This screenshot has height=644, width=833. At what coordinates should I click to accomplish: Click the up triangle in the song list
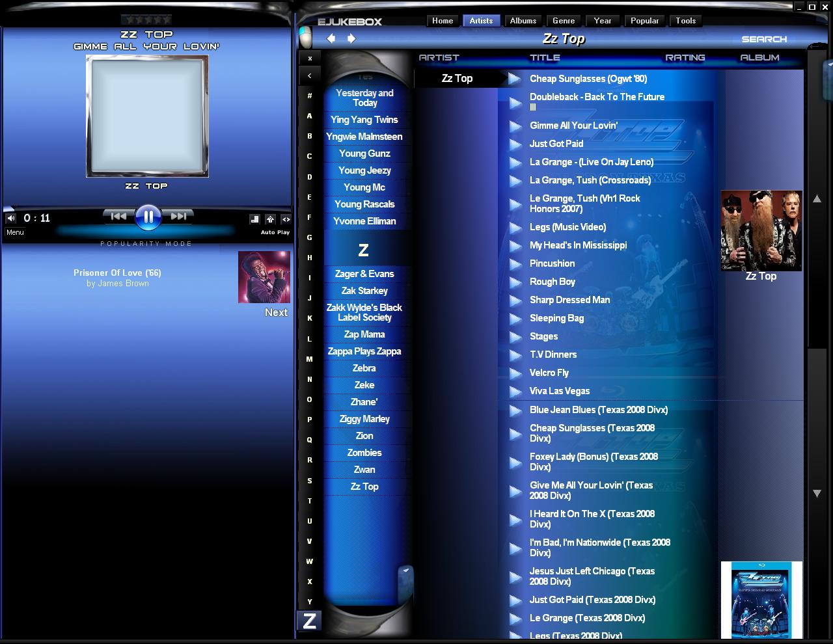817,199
